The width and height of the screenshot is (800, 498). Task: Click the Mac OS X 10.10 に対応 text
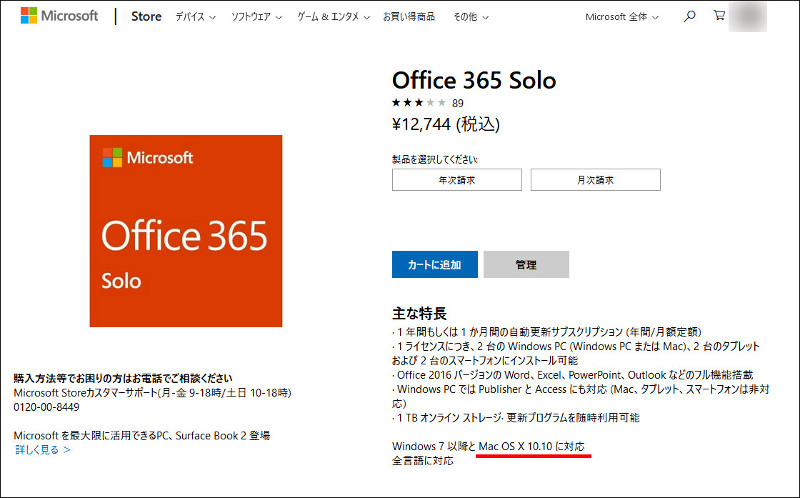(532, 446)
